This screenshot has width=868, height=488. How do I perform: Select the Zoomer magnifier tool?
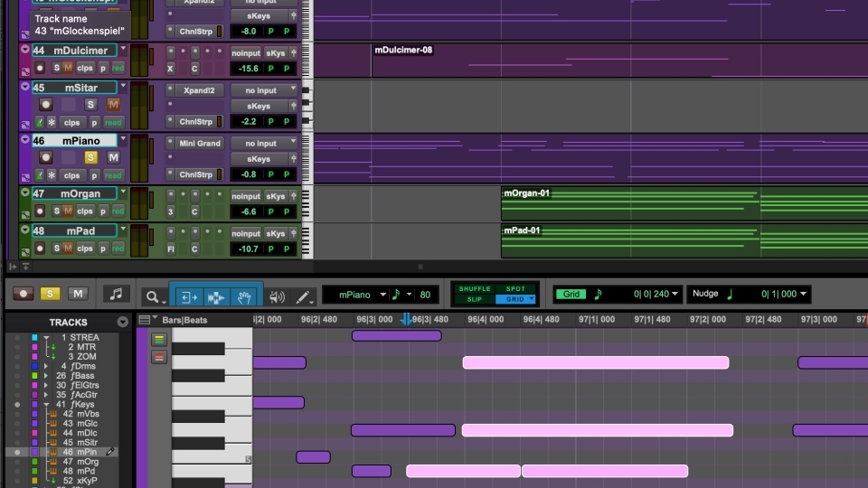[153, 297]
